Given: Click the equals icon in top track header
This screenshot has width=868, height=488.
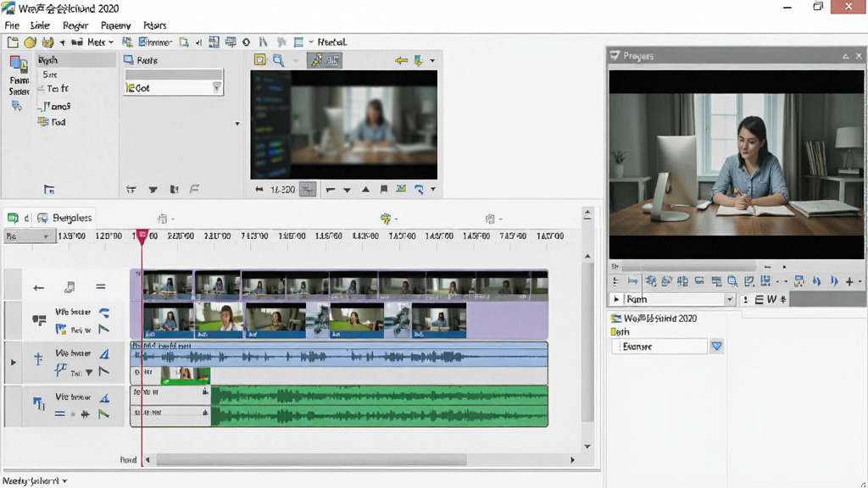Looking at the screenshot, I should click(x=101, y=286).
